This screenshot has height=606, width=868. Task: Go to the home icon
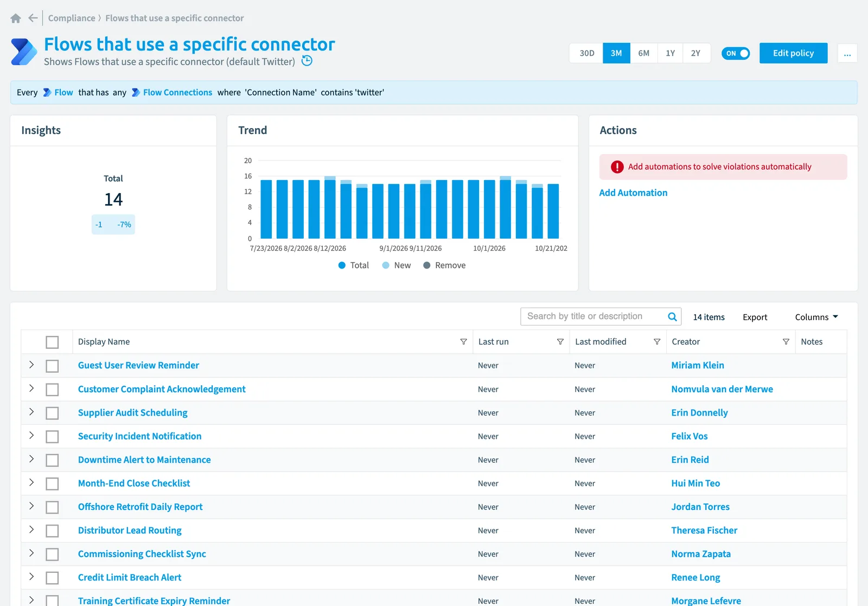coord(16,18)
